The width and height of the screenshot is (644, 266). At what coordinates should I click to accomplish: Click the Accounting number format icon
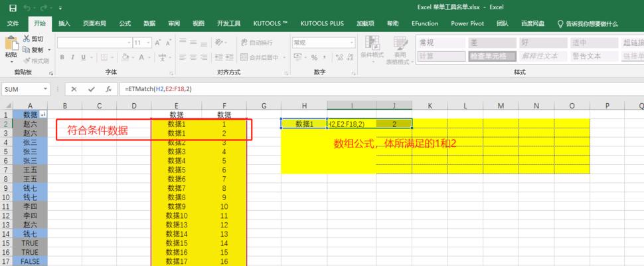298,57
